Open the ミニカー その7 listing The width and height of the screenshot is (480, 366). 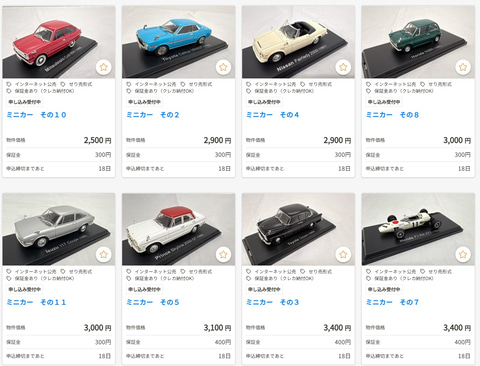[392, 302]
